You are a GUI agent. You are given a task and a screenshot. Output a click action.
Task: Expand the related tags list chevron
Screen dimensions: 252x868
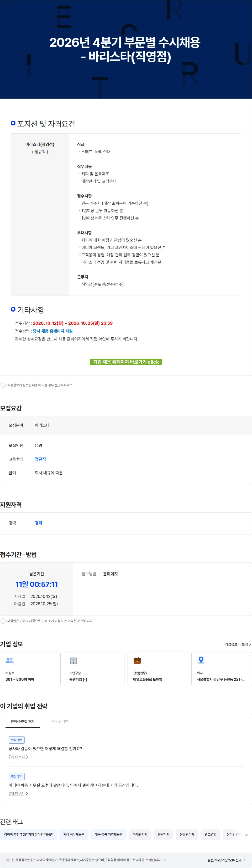tap(246, 835)
